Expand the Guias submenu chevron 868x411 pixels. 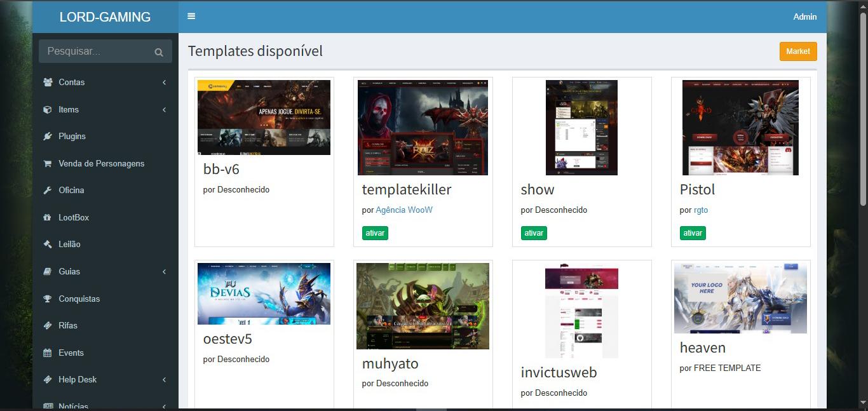164,271
